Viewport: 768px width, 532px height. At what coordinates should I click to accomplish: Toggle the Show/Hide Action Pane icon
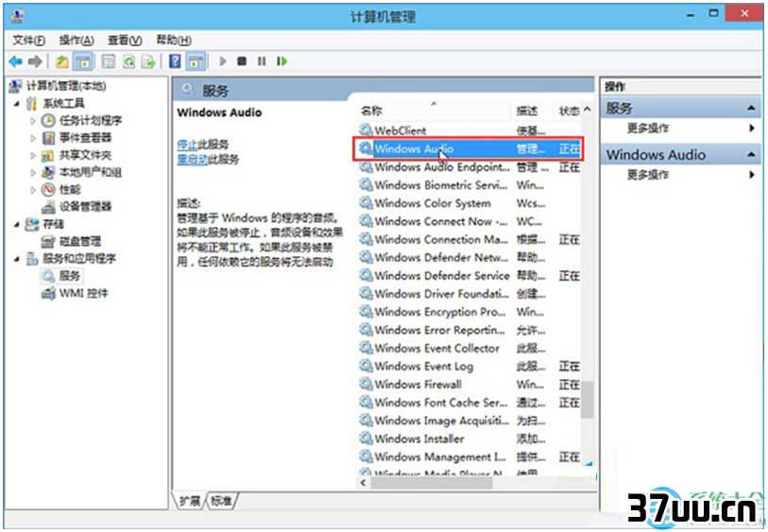[x=196, y=61]
